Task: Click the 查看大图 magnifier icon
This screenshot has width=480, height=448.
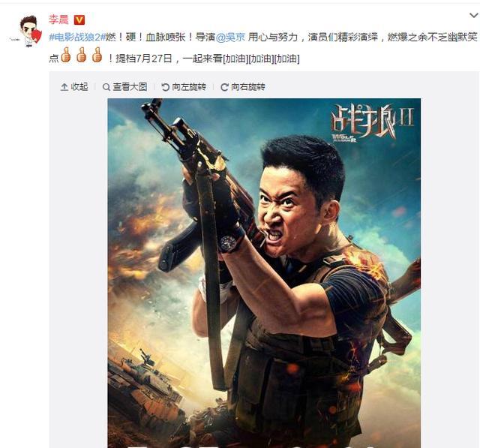Action: [x=106, y=87]
